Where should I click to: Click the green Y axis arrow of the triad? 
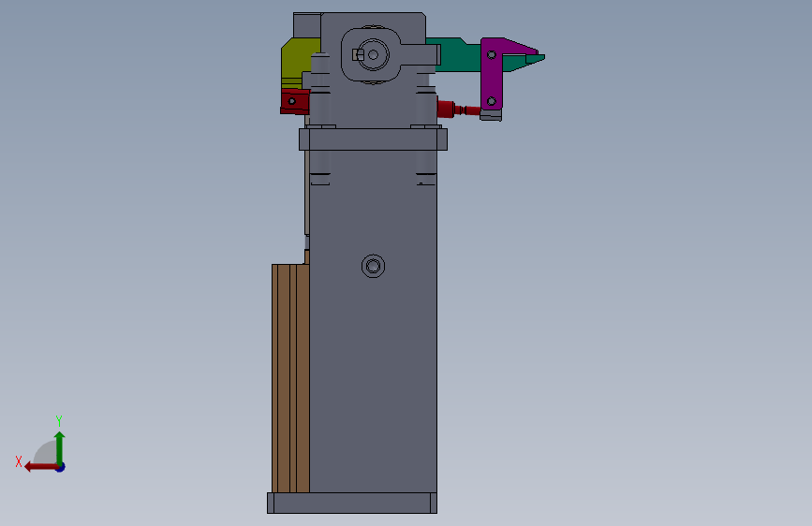pyautogui.click(x=60, y=447)
